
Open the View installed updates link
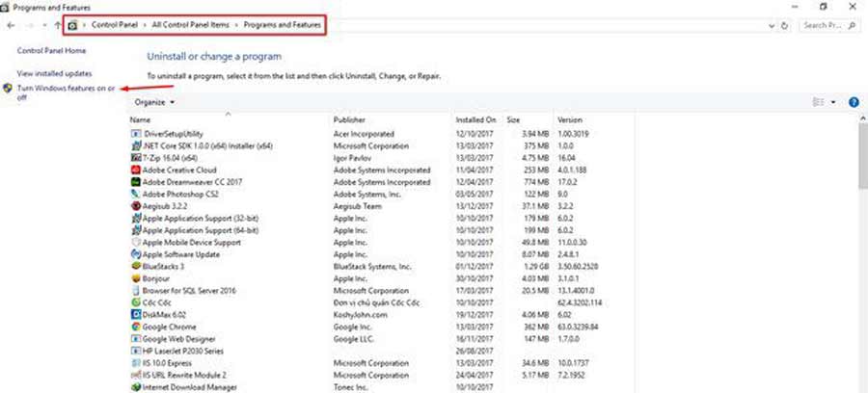coord(54,73)
